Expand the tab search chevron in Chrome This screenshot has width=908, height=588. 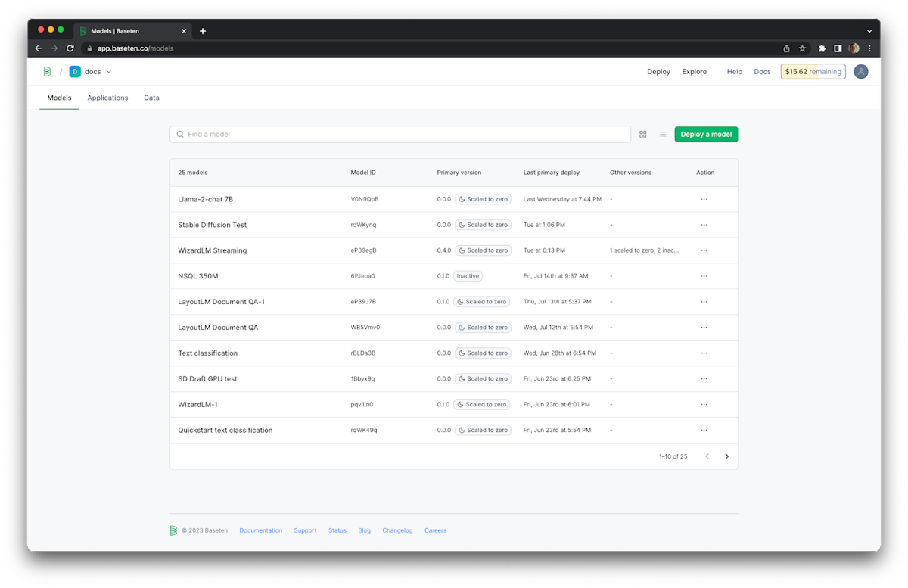click(869, 31)
